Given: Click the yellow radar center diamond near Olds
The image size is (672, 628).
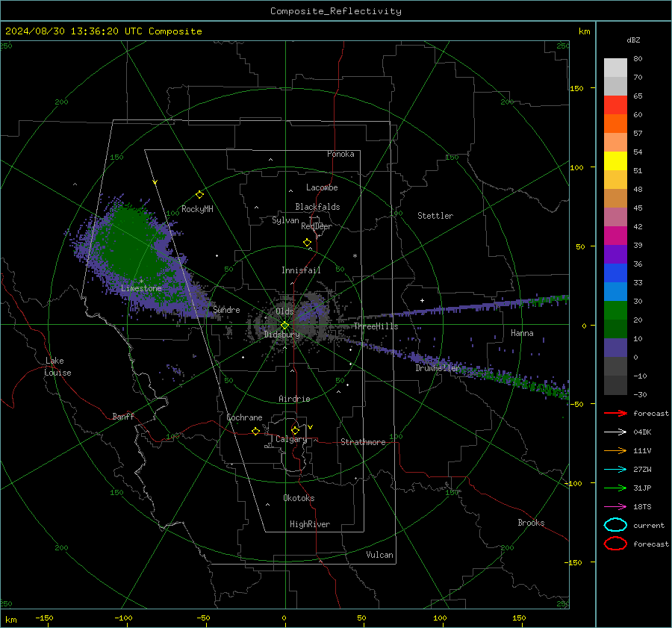Looking at the screenshot, I should [285, 325].
